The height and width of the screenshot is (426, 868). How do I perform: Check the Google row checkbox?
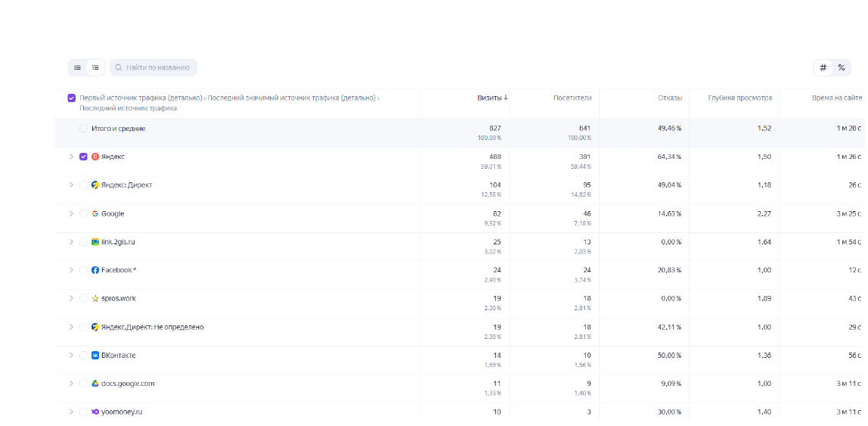83,214
